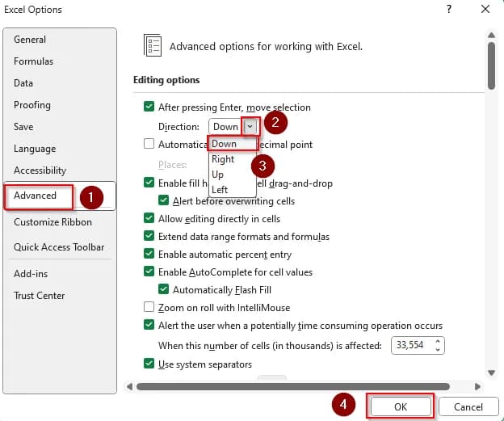Open the Direction dropdown arrow
The height and width of the screenshot is (421, 504).
(x=250, y=127)
